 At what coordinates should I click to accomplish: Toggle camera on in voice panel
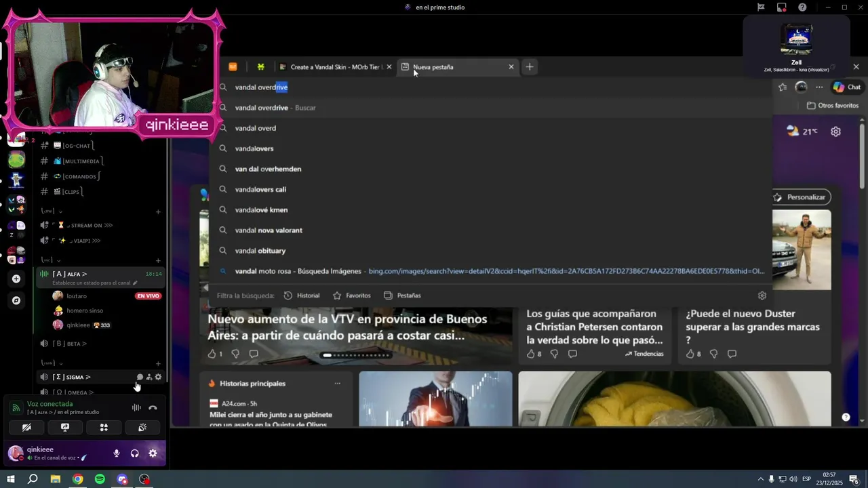(26, 428)
